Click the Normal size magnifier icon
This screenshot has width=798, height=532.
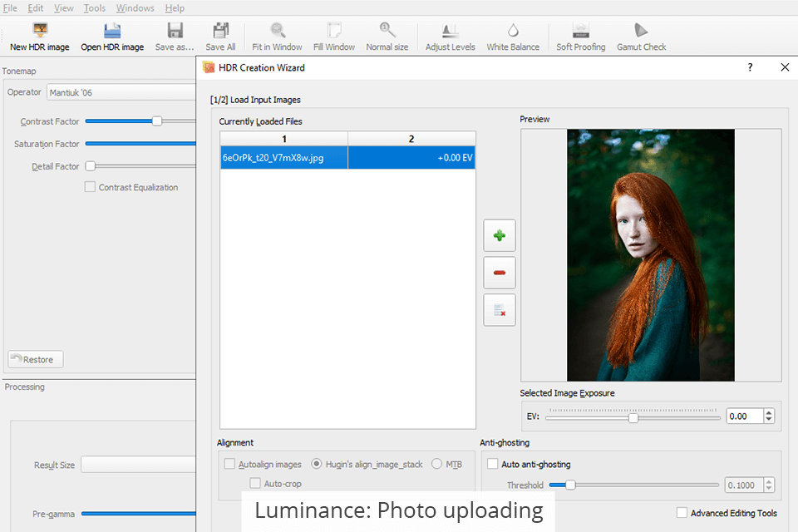tap(387, 30)
